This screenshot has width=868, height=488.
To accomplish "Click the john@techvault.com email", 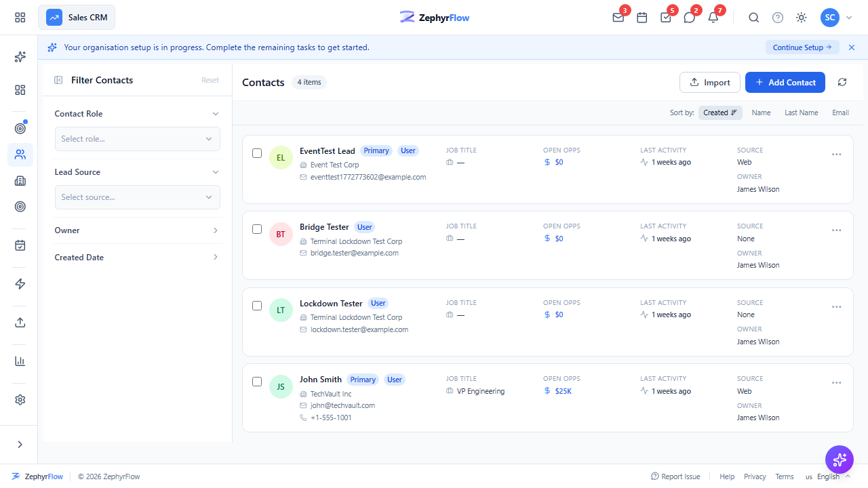I will [x=342, y=405].
